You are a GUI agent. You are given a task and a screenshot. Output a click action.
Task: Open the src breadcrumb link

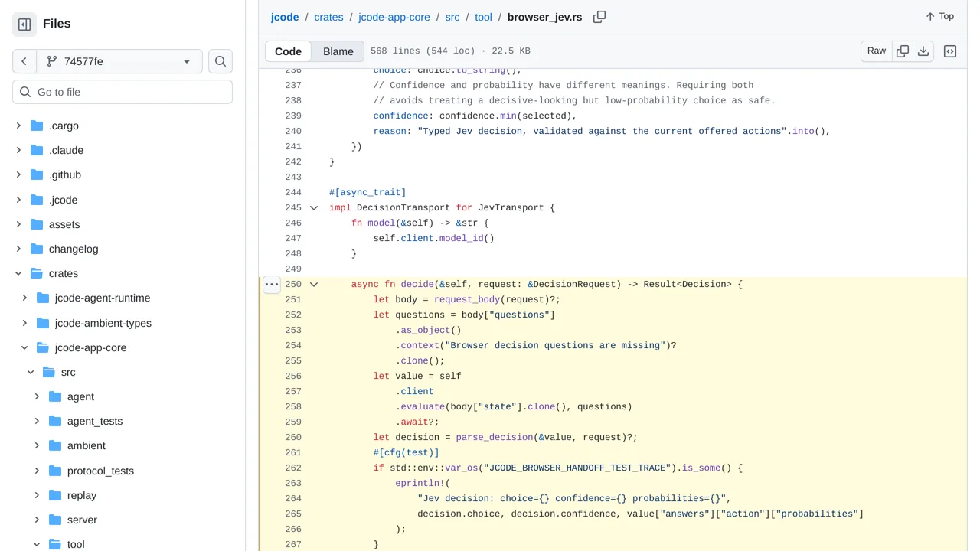pyautogui.click(x=452, y=17)
